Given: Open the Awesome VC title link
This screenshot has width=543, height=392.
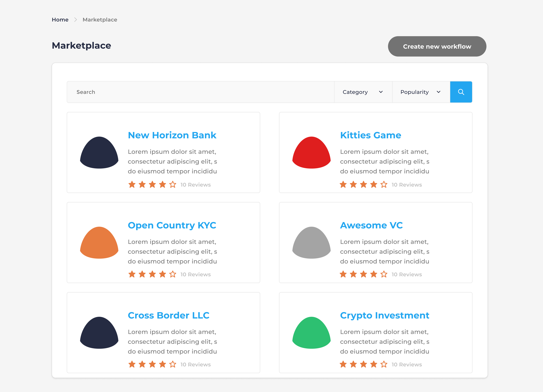Looking at the screenshot, I should (371, 225).
